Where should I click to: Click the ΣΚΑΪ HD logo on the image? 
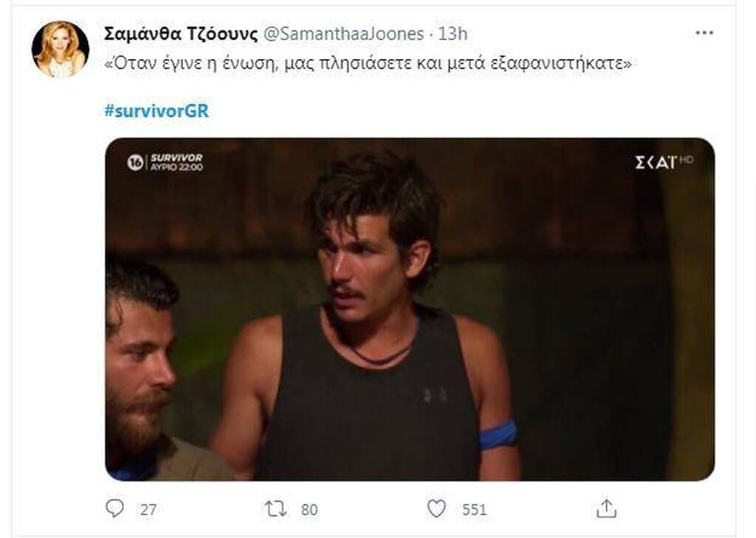tap(664, 162)
